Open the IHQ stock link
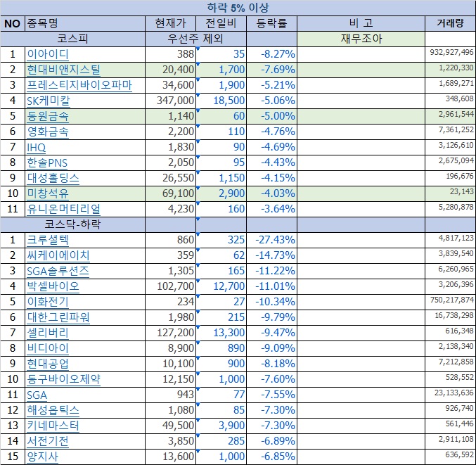Image resolution: width=476 pixels, height=465 pixels. point(36,147)
